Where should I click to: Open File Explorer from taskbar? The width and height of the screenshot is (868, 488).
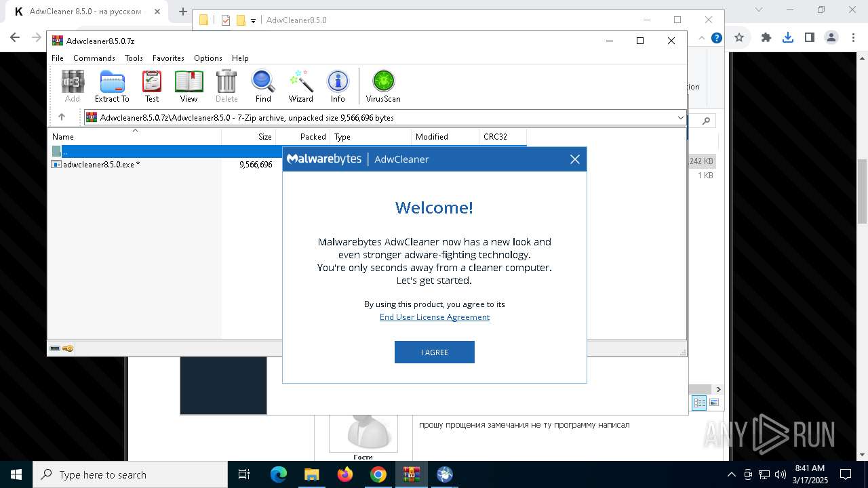(x=311, y=474)
